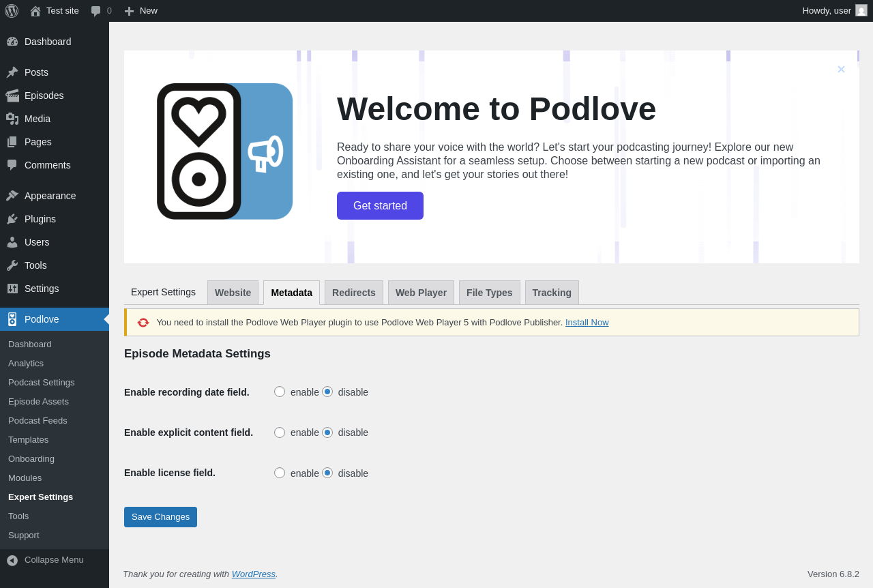
Task: Click the Tools wrench icon
Action: pos(12,265)
